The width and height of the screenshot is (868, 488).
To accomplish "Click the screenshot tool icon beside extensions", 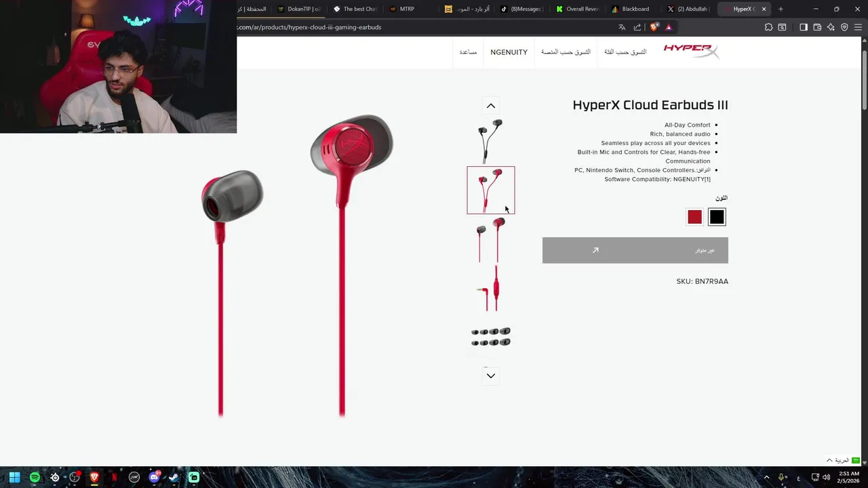I will pos(782,27).
